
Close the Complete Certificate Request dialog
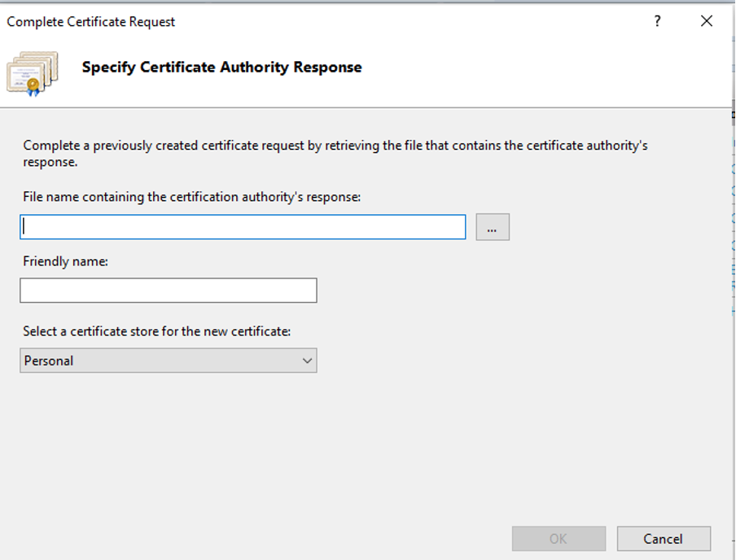[707, 21]
